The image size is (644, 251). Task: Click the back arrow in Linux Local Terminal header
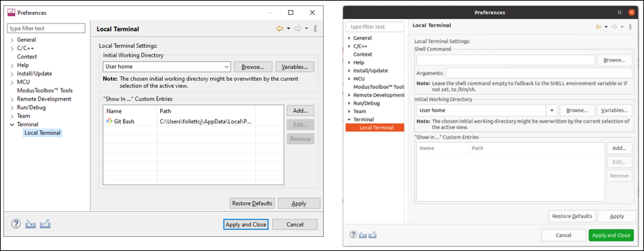tap(599, 27)
